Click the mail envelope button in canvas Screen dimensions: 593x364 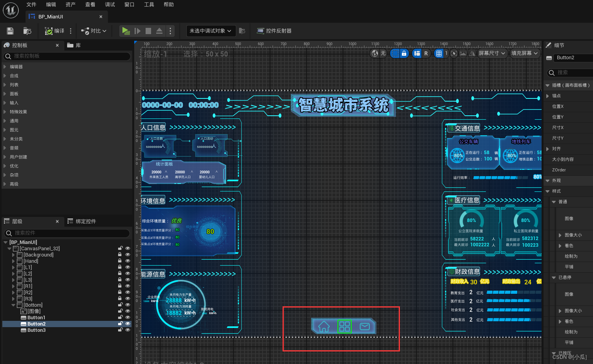click(365, 326)
